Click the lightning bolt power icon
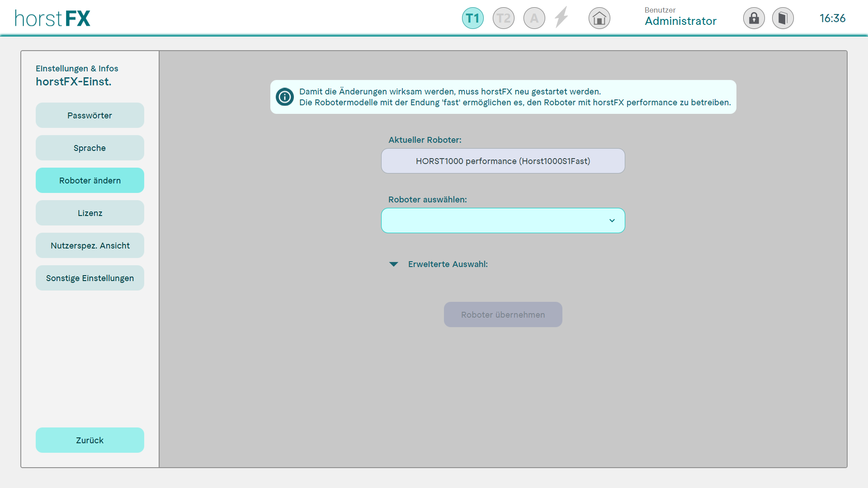The image size is (868, 488). tap(561, 18)
